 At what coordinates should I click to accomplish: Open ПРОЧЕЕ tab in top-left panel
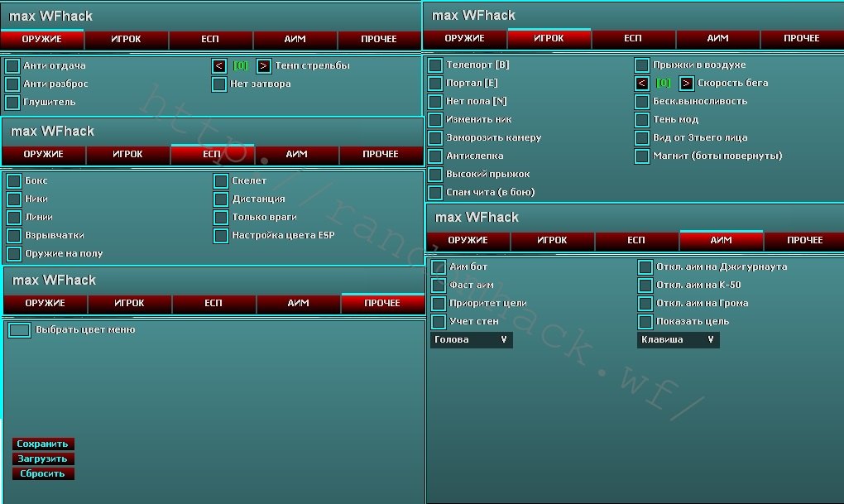click(379, 39)
